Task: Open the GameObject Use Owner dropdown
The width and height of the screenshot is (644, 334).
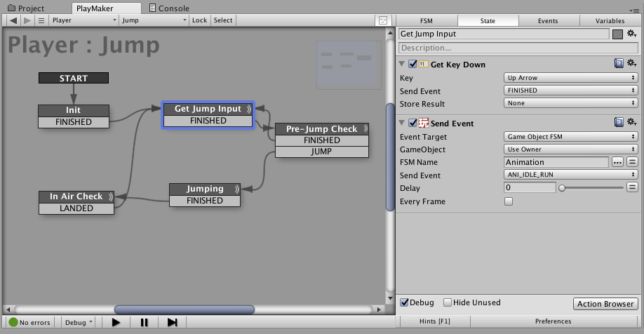Action: (571, 149)
